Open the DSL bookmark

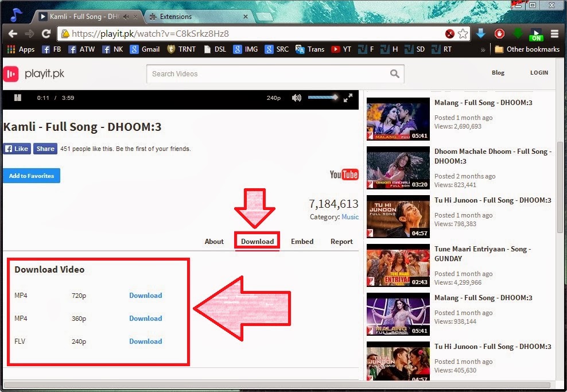(215, 49)
